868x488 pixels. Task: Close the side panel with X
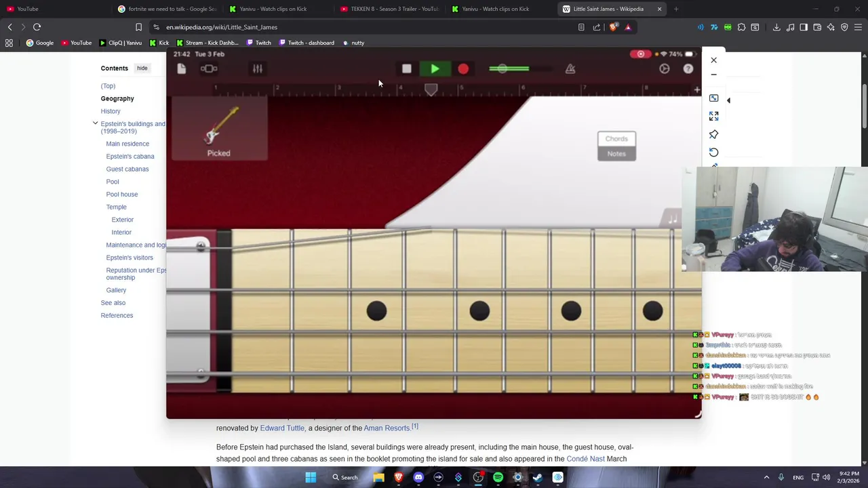(713, 60)
